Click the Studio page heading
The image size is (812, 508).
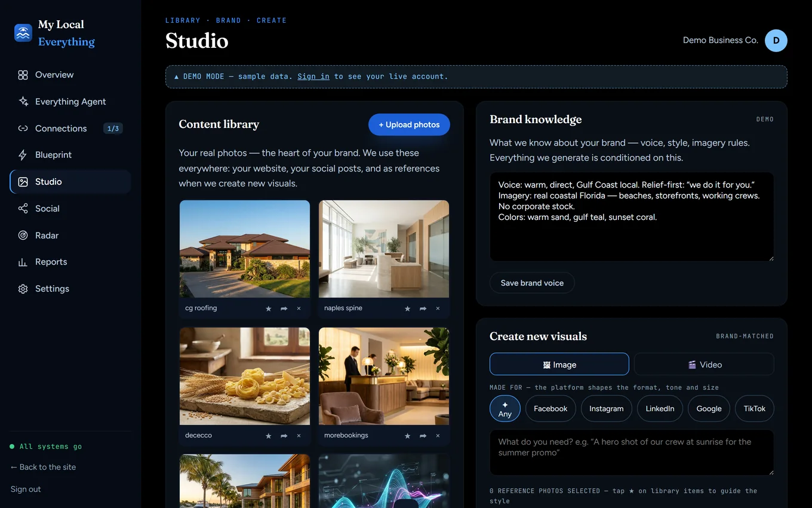196,41
